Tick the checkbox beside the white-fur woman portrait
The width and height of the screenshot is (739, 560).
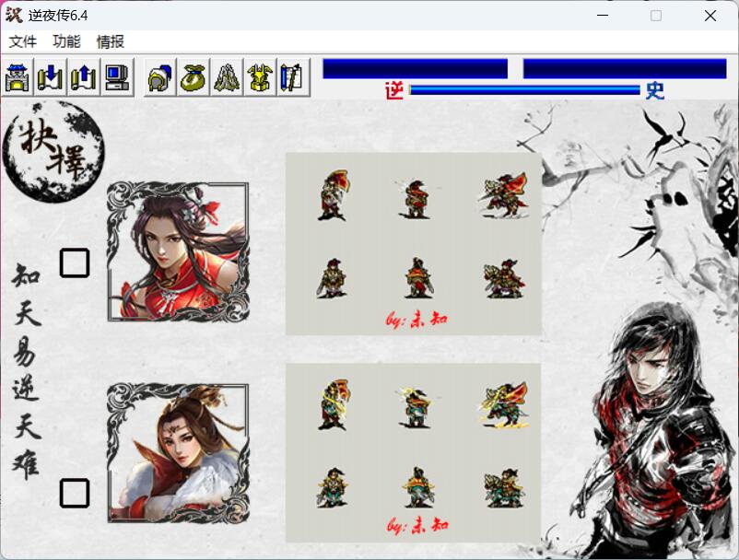[x=75, y=493]
